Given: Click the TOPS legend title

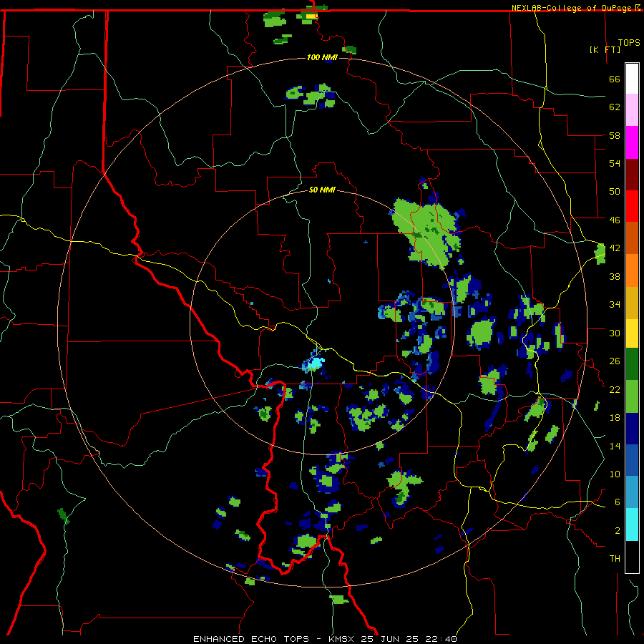Looking at the screenshot, I should pyautogui.click(x=629, y=43).
